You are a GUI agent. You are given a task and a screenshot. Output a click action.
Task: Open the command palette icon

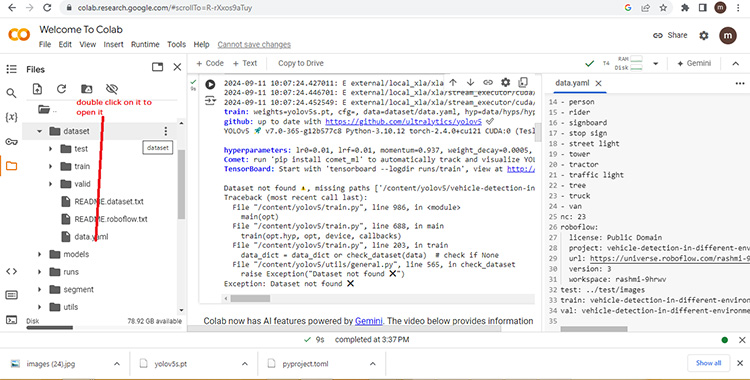pyautogui.click(x=11, y=295)
